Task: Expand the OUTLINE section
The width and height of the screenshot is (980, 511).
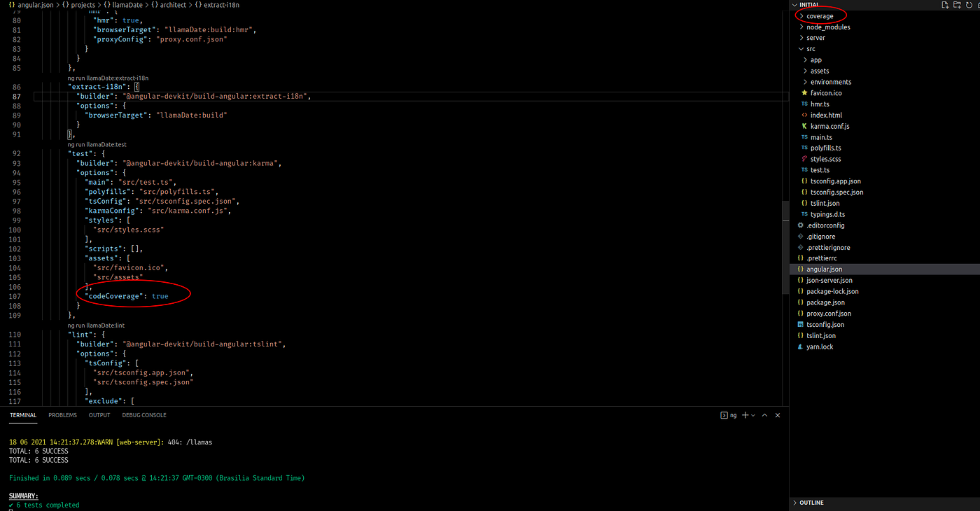Action: [x=811, y=502]
